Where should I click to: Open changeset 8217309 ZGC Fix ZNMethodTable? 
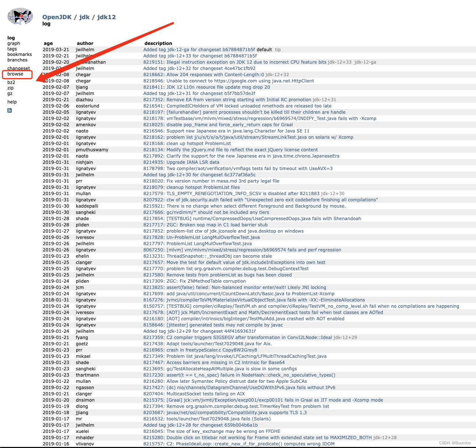194,281
